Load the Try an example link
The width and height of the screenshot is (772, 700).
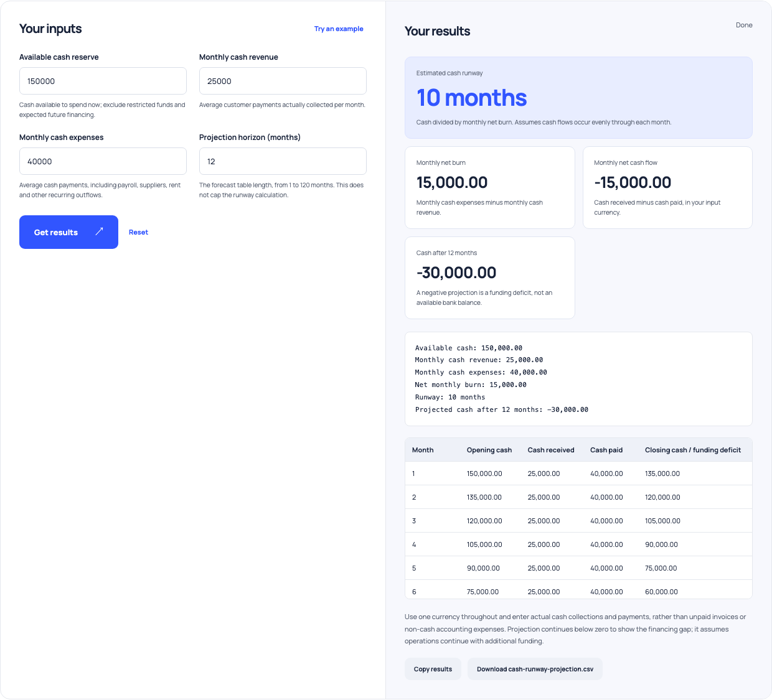pyautogui.click(x=339, y=29)
